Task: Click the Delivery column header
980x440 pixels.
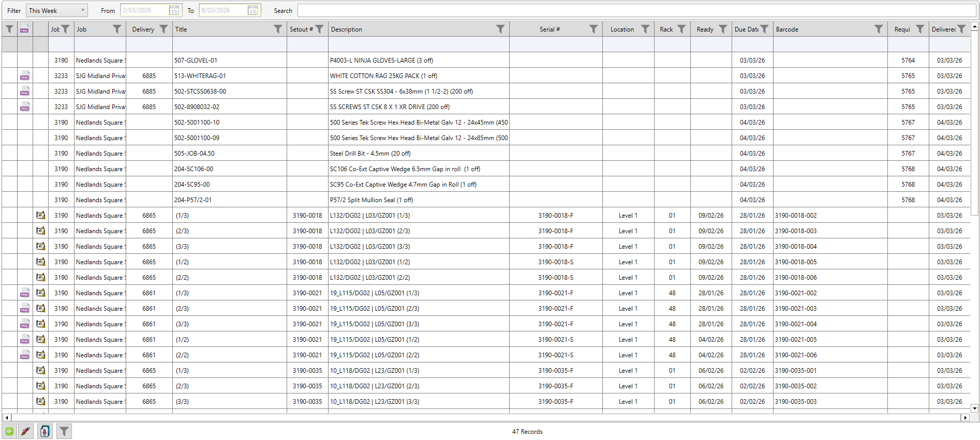Action: 143,29
